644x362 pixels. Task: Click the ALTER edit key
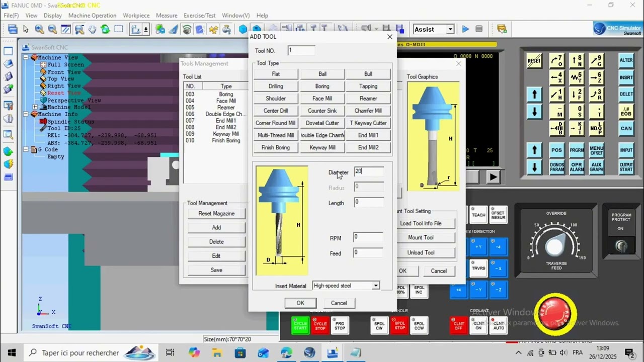[626, 60]
